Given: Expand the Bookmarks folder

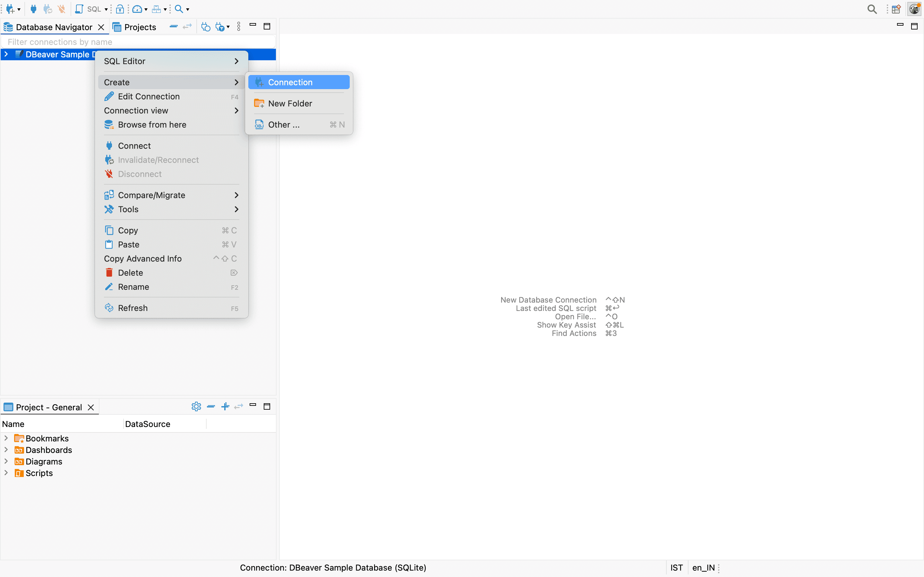Looking at the screenshot, I should [6, 438].
